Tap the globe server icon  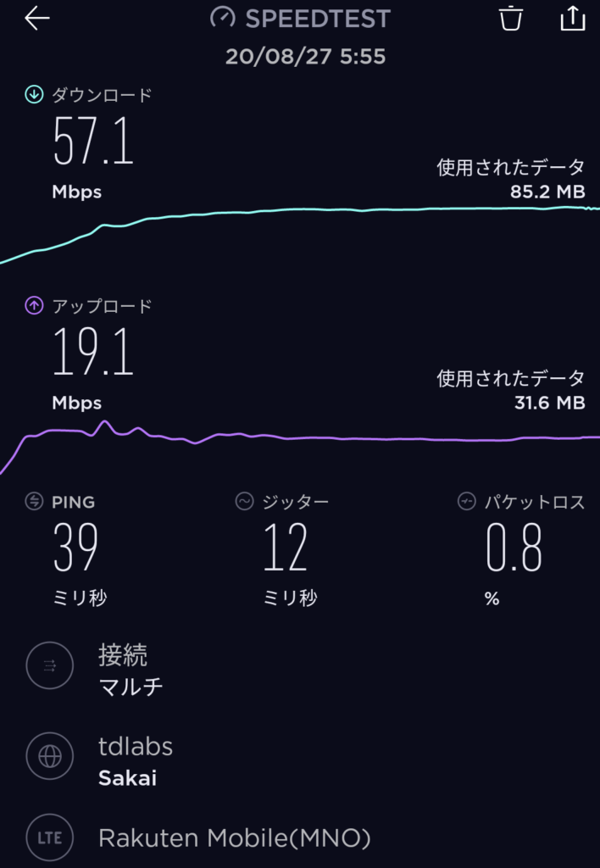[x=50, y=756]
